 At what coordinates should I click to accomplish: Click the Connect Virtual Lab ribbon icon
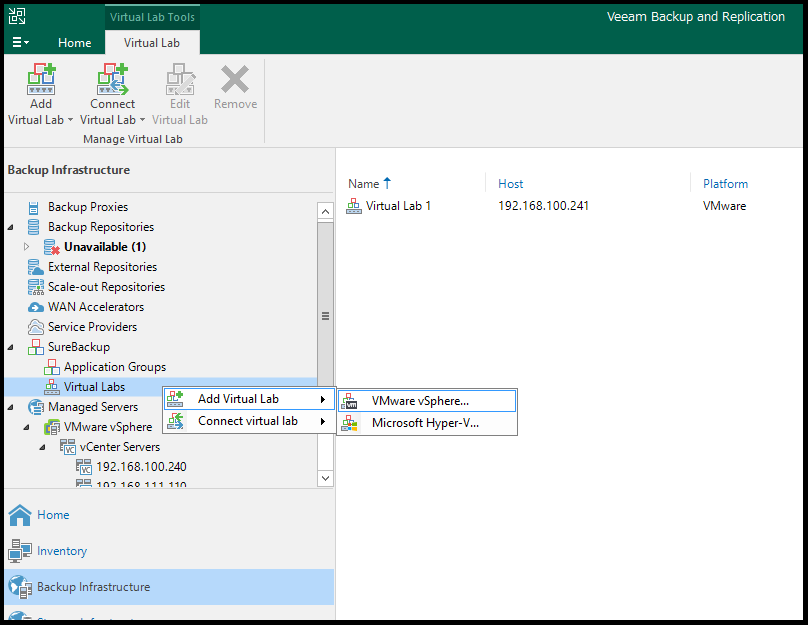tap(112, 79)
